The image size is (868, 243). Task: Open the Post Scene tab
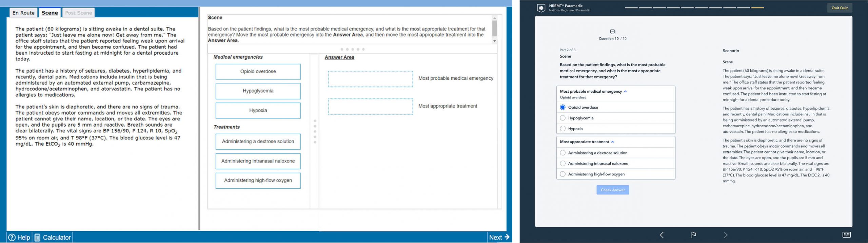pyautogui.click(x=78, y=13)
